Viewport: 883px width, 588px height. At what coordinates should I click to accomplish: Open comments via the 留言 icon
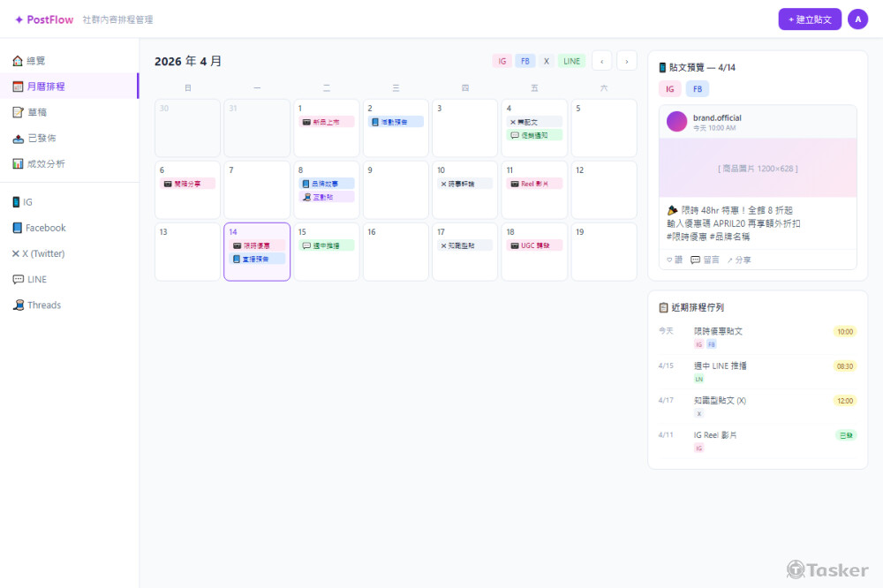(x=702, y=260)
